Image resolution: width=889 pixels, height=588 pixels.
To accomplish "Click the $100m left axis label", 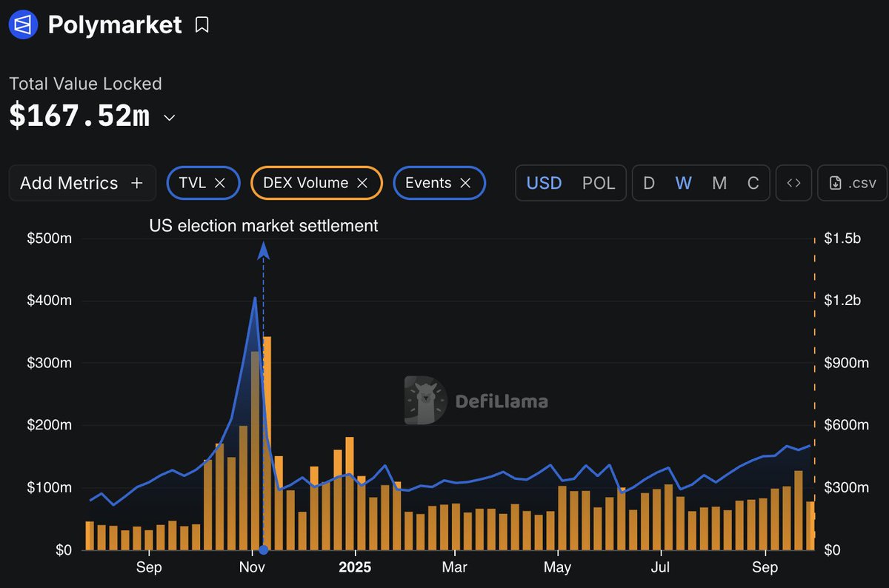I will point(50,487).
